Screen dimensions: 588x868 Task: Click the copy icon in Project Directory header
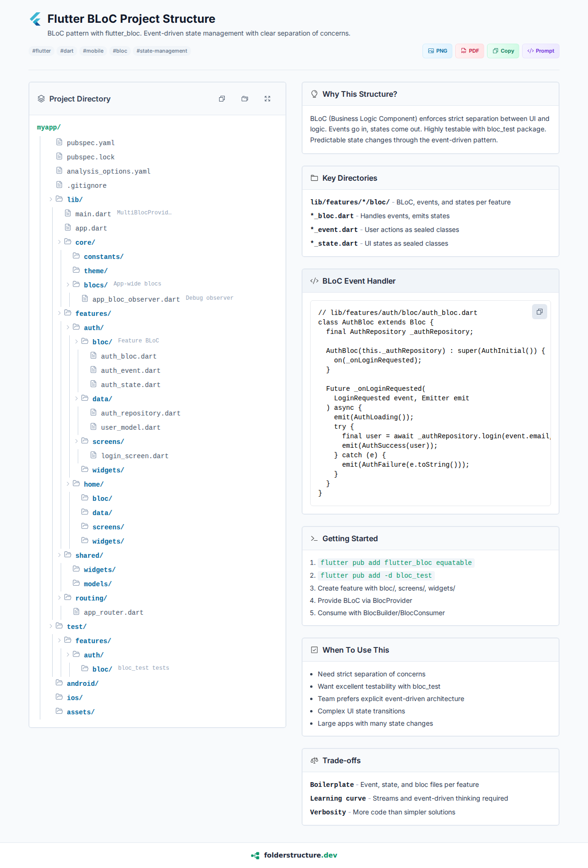222,99
